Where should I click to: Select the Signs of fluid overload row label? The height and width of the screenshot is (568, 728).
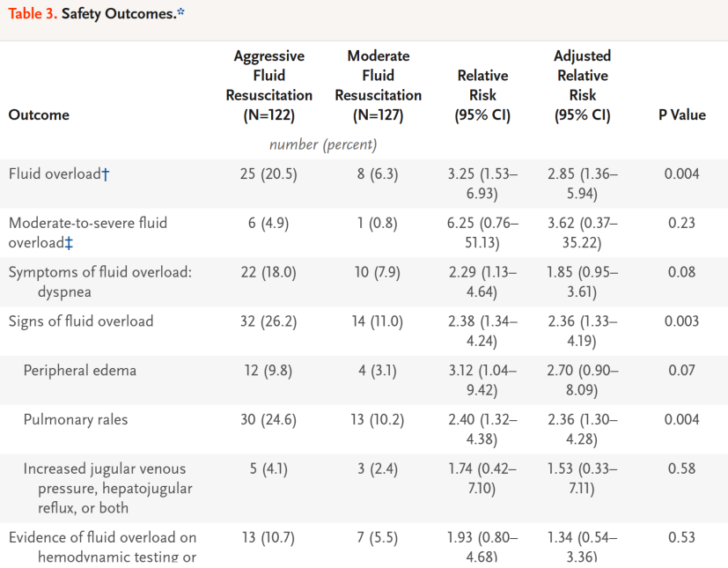[81, 321]
